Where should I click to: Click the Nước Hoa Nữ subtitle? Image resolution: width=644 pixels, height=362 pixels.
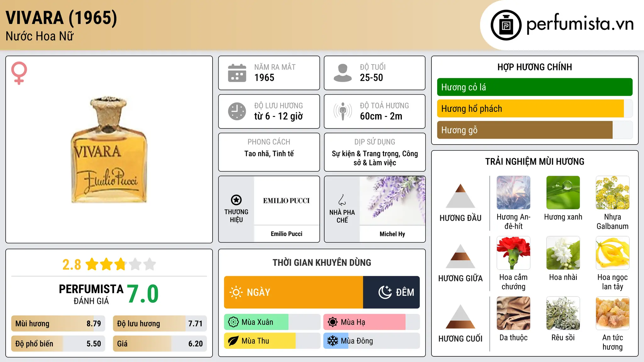click(x=40, y=36)
